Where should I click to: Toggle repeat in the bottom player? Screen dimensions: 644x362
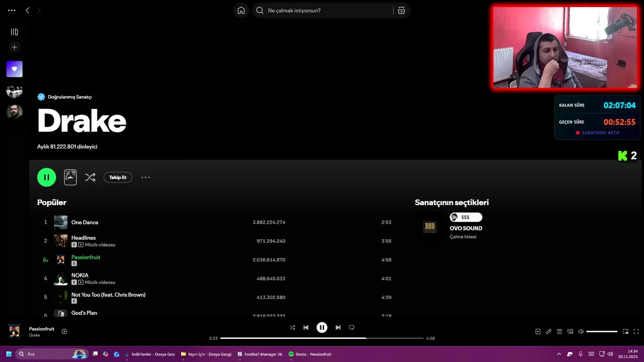[x=352, y=327]
